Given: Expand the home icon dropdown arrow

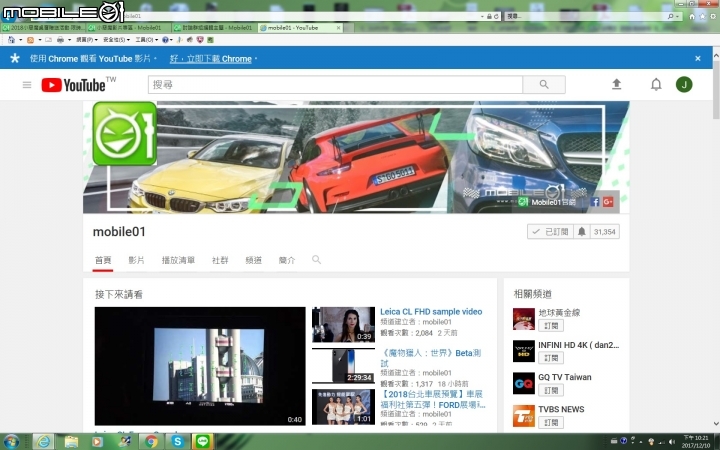Looking at the screenshot, I should tap(21, 40).
